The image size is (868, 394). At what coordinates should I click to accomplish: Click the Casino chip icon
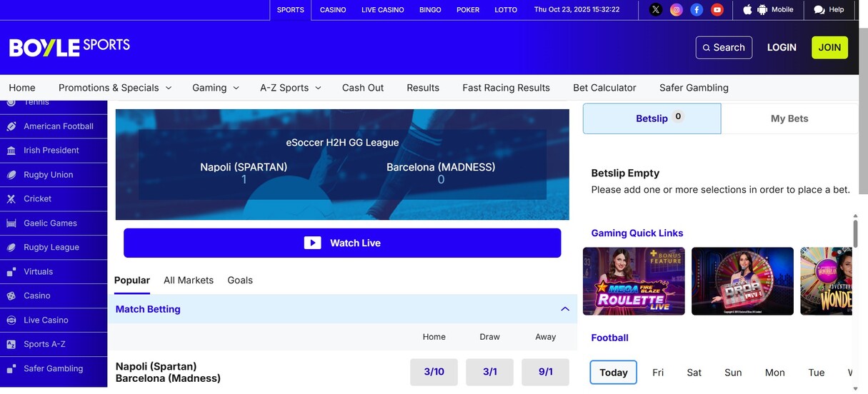(11, 296)
